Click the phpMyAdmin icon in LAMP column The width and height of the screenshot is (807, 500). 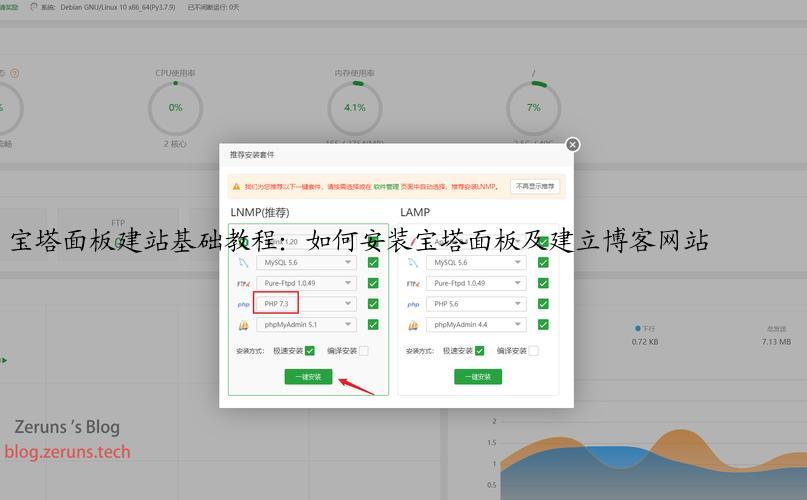click(413, 325)
